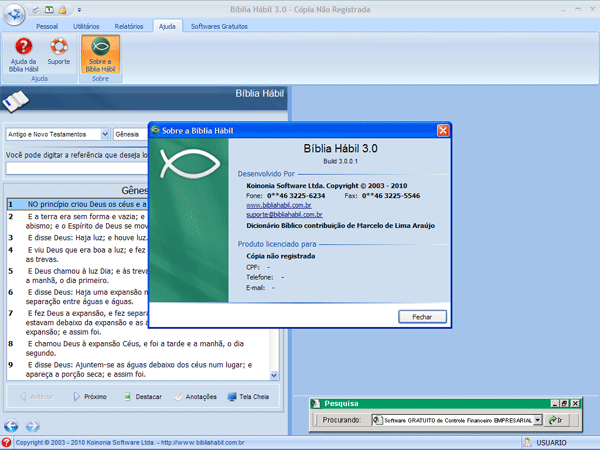Viewport: 600px width, 450px height.
Task: Click the red help icon in status bar
Action: (7, 442)
